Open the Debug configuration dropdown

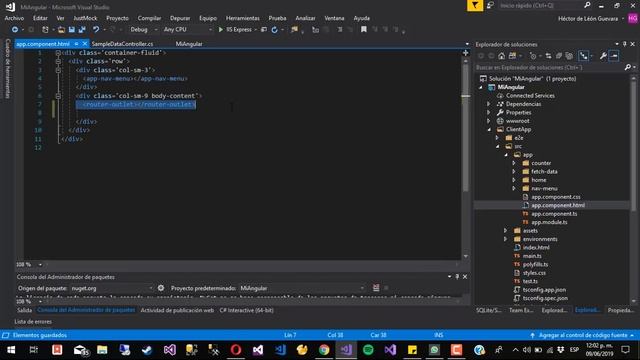coord(143,29)
